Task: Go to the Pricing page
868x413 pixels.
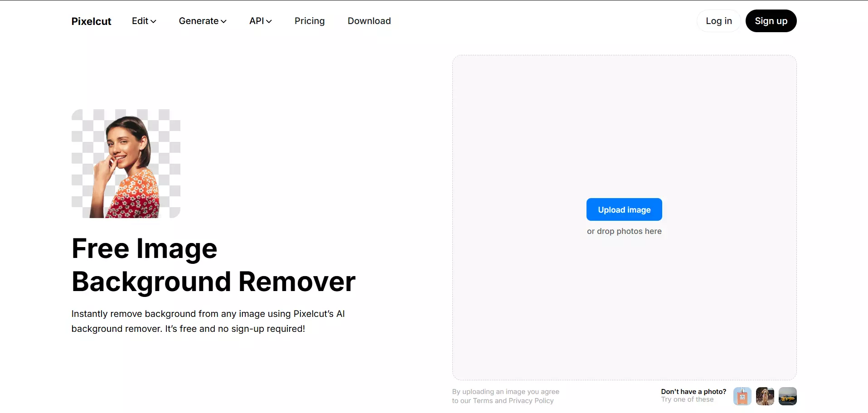Action: tap(309, 21)
